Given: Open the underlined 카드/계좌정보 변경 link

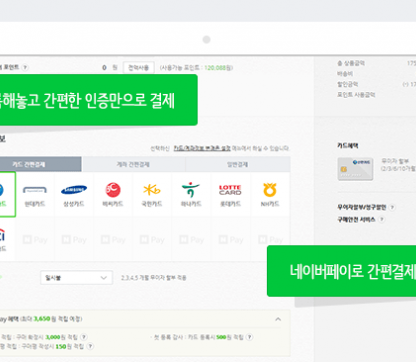Looking at the screenshot, I should pos(202,148).
